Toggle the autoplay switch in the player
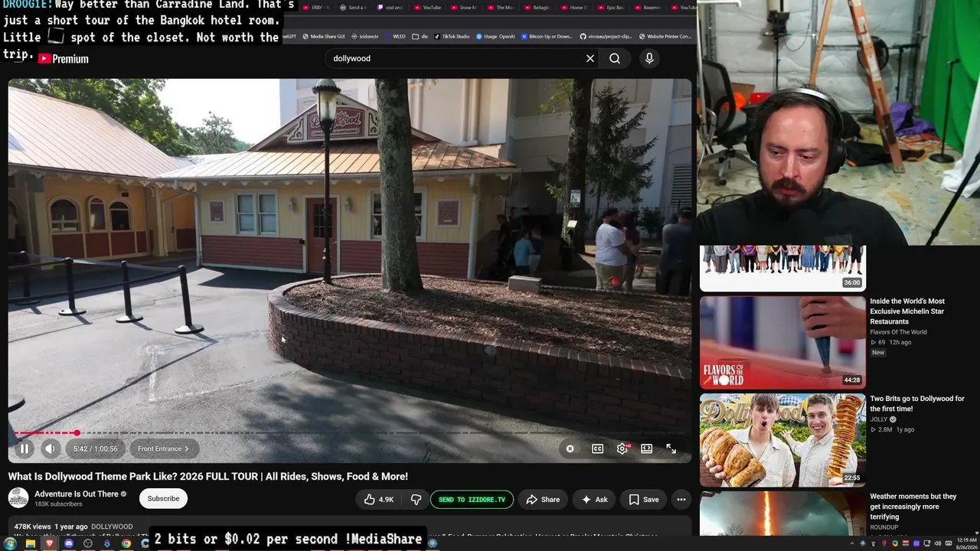The width and height of the screenshot is (980, 551). (x=570, y=449)
